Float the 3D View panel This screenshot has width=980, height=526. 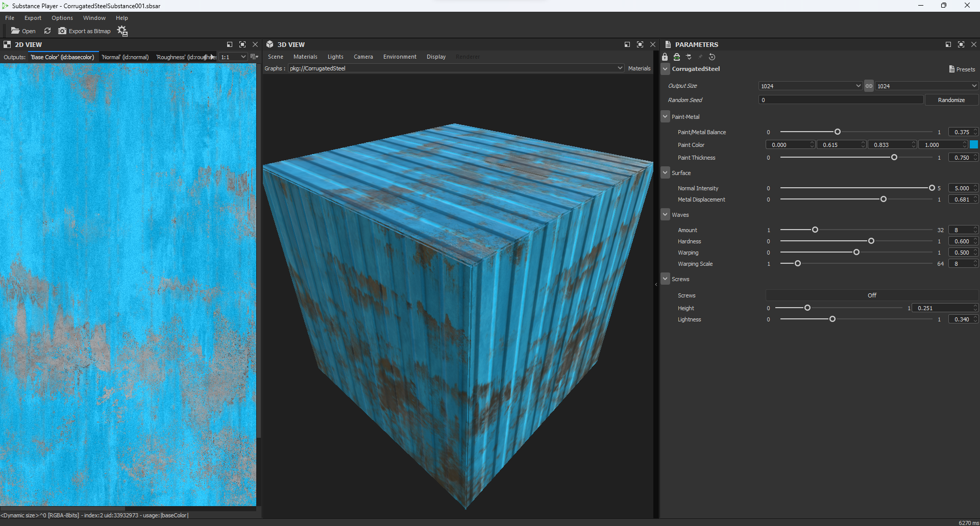pos(627,44)
